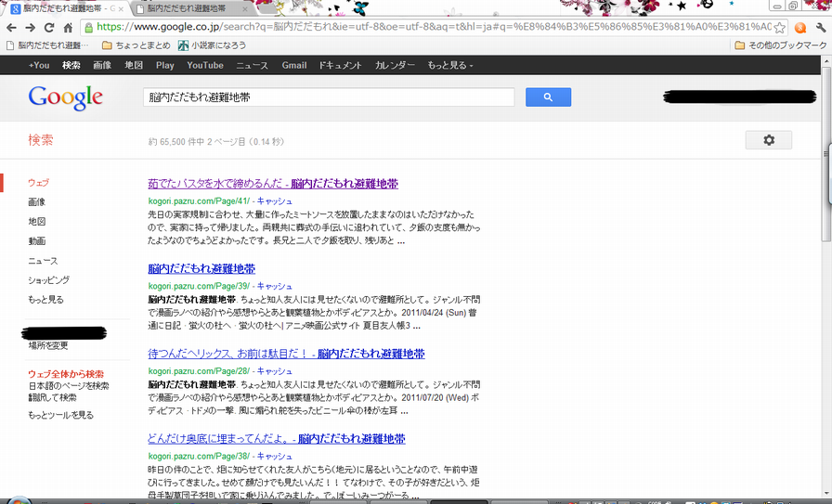Click the blue search magnifier button
Screen dimensions: 832x504
tap(548, 97)
